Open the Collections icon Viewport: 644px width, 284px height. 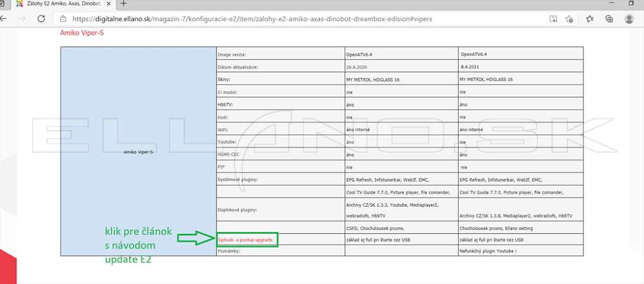point(609,19)
